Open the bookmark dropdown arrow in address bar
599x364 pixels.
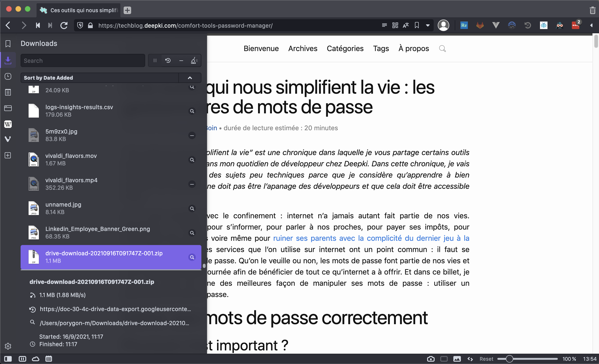click(x=428, y=25)
